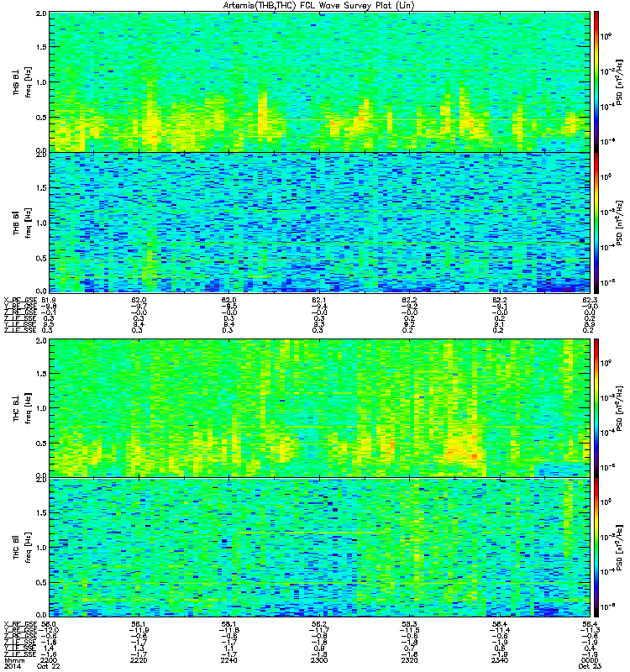Image resolution: width=630 pixels, height=672 pixels.
Task: Click the 2240 time tick label
Action: point(228,660)
